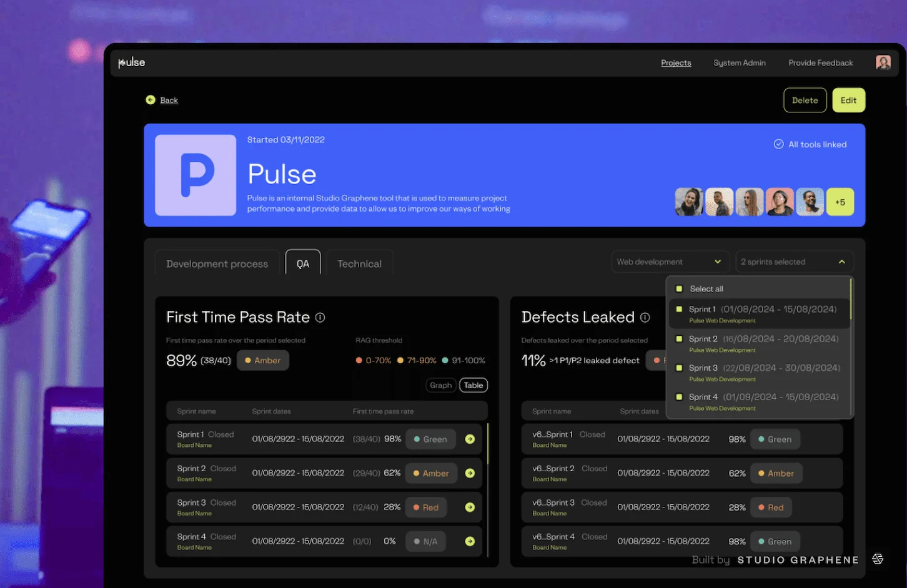Click the 91-100% green threshold legend
The height and width of the screenshot is (588, 907).
(463, 361)
